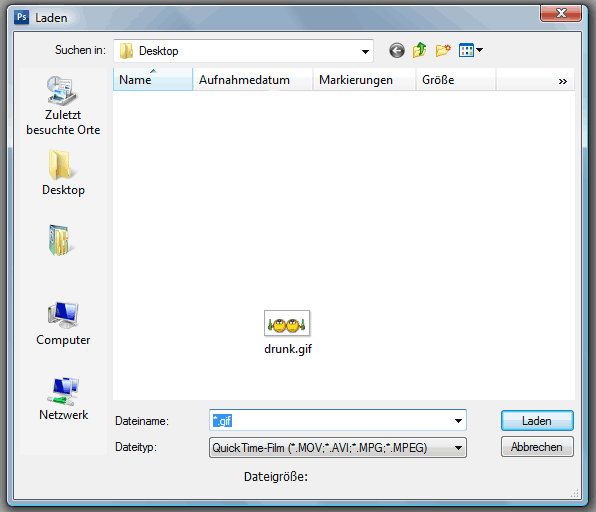Go back using the round back arrow icon
This screenshot has width=596, height=512.
(x=397, y=51)
